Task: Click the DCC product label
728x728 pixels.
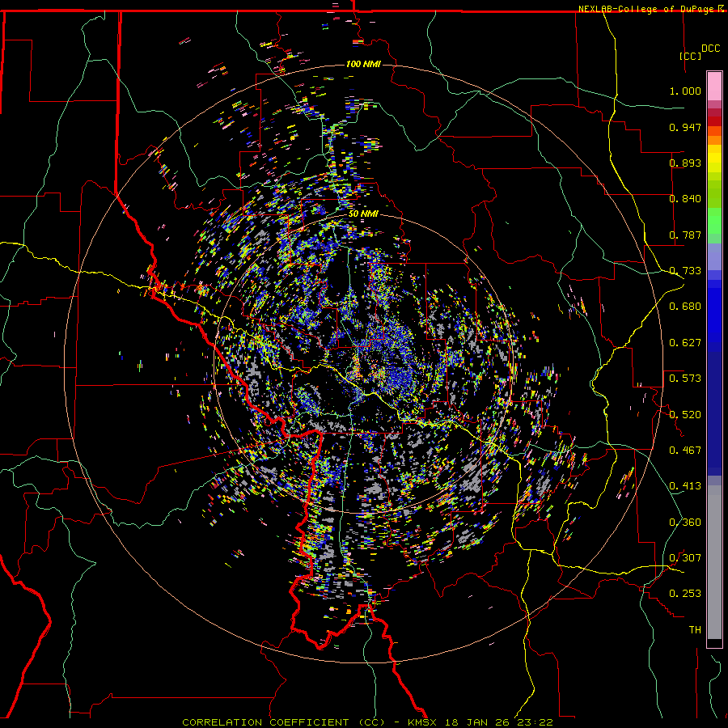Action: point(710,49)
